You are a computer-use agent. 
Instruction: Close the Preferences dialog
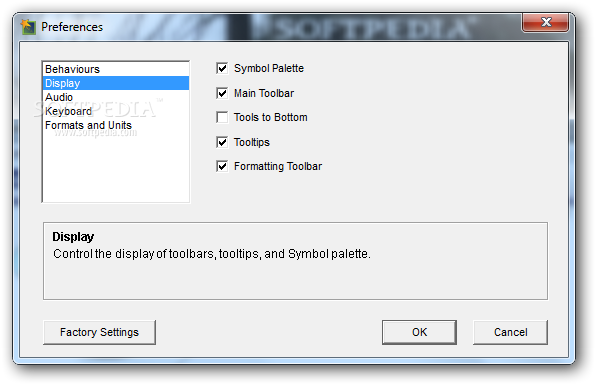click(545, 22)
